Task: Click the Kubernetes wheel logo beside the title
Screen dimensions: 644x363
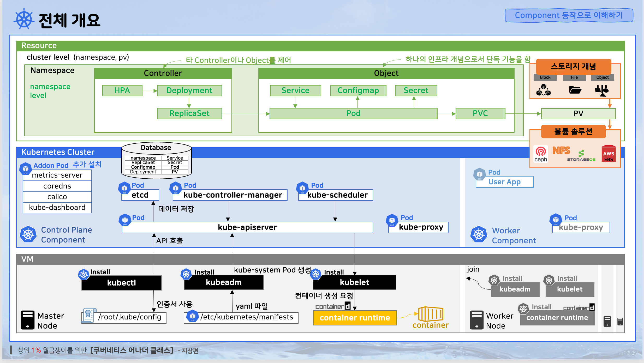Action: (24, 19)
